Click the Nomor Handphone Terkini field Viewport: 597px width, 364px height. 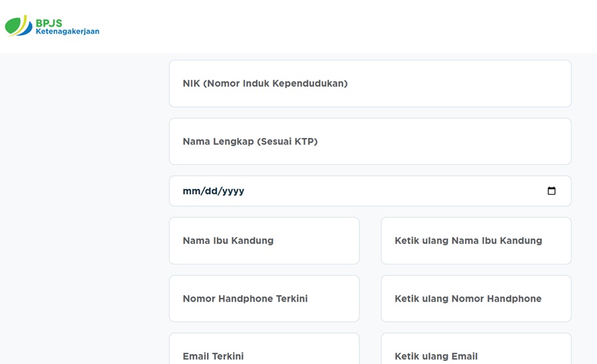[x=264, y=298]
